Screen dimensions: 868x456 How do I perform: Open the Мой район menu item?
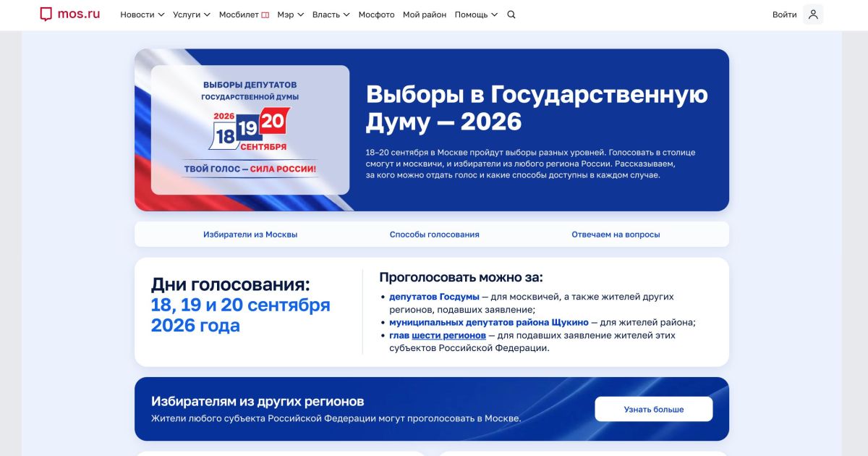pyautogui.click(x=425, y=14)
